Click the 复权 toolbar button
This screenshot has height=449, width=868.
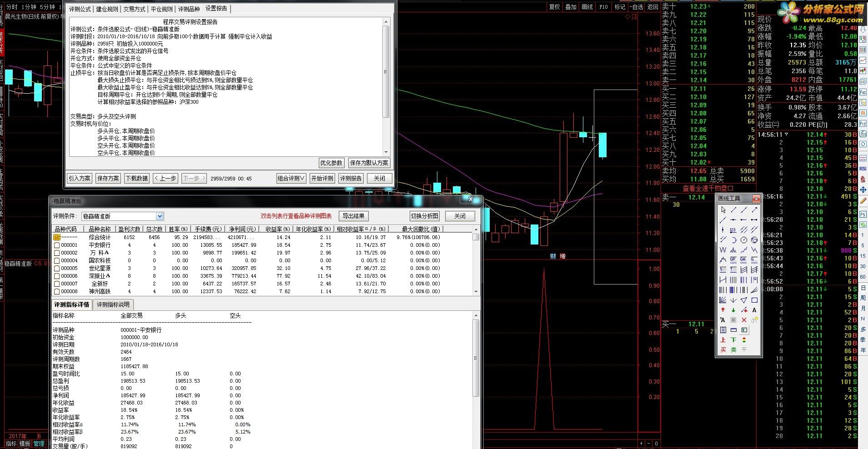(555, 7)
